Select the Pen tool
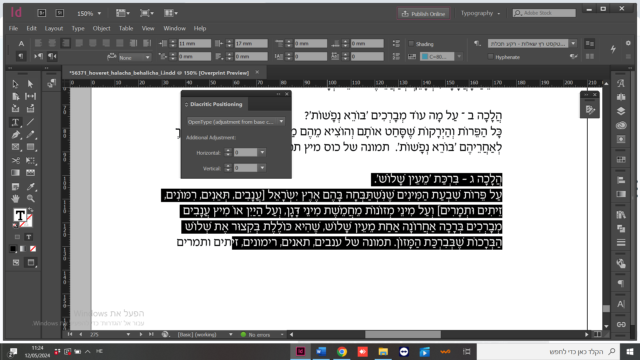640x360 pixels. point(15,135)
